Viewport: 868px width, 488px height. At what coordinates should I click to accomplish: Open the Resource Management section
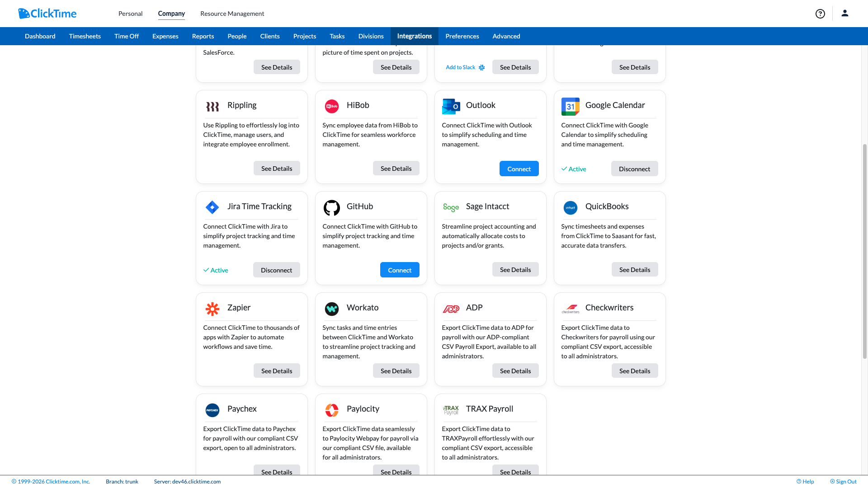click(232, 14)
